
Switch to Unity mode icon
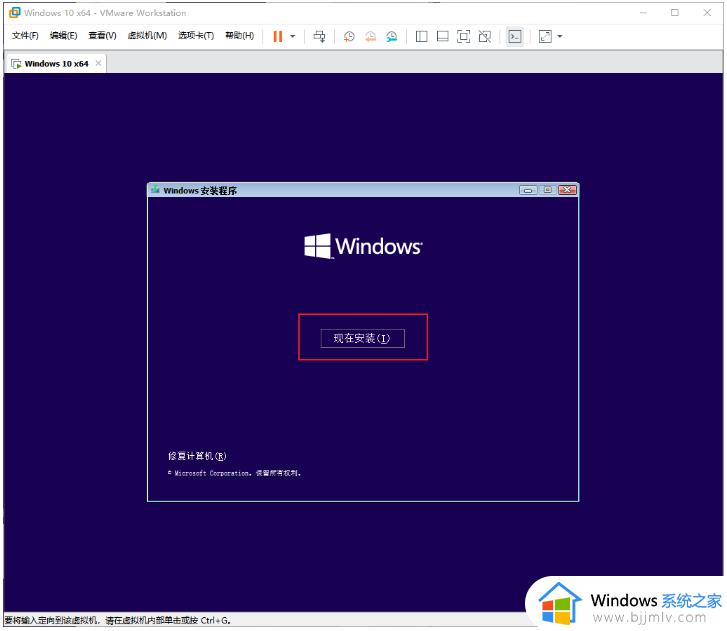485,36
